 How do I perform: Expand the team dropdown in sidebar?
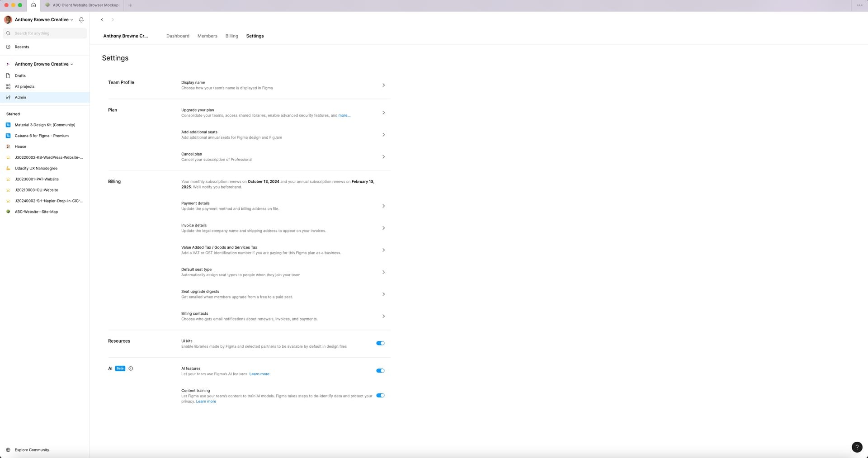[44, 64]
